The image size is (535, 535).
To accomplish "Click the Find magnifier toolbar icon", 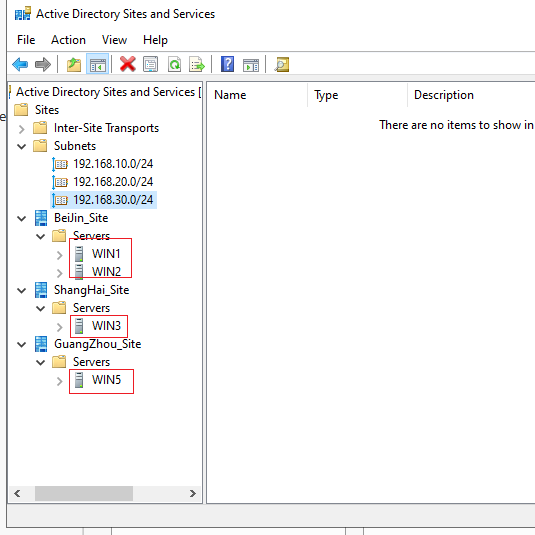I will point(282,64).
